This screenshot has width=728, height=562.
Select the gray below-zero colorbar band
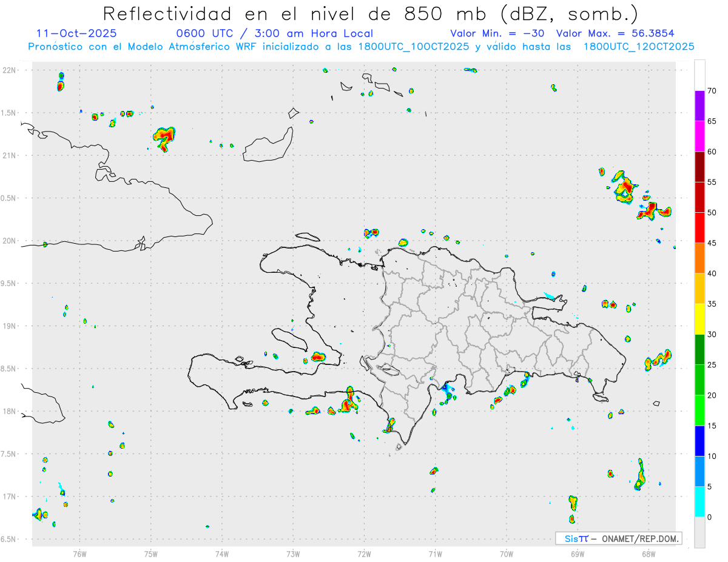click(699, 532)
